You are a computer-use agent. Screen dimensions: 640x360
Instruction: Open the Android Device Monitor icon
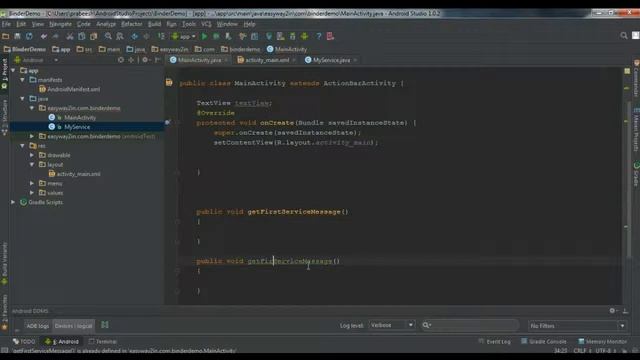(x=304, y=36)
